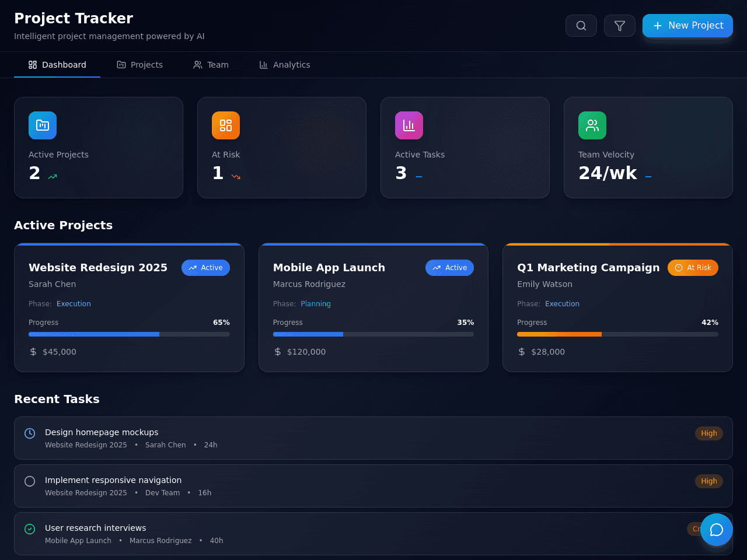The height and width of the screenshot is (560, 747).
Task: Toggle the empty circle for Implement responsive navigation
Action: coord(30,481)
